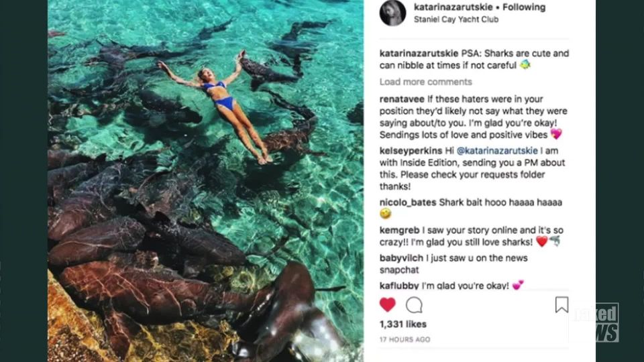The height and width of the screenshot is (362, 644).
Task: Open nicolo_bates commenter profile
Action: 407,202
